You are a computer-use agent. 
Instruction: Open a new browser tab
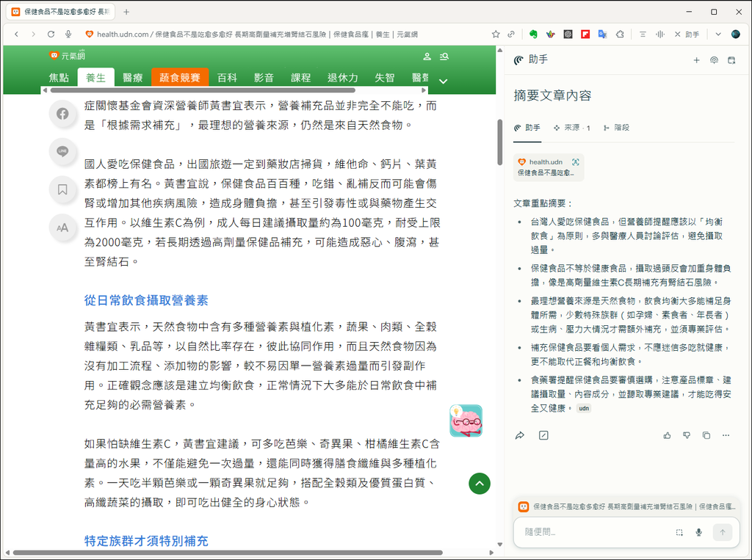126,12
